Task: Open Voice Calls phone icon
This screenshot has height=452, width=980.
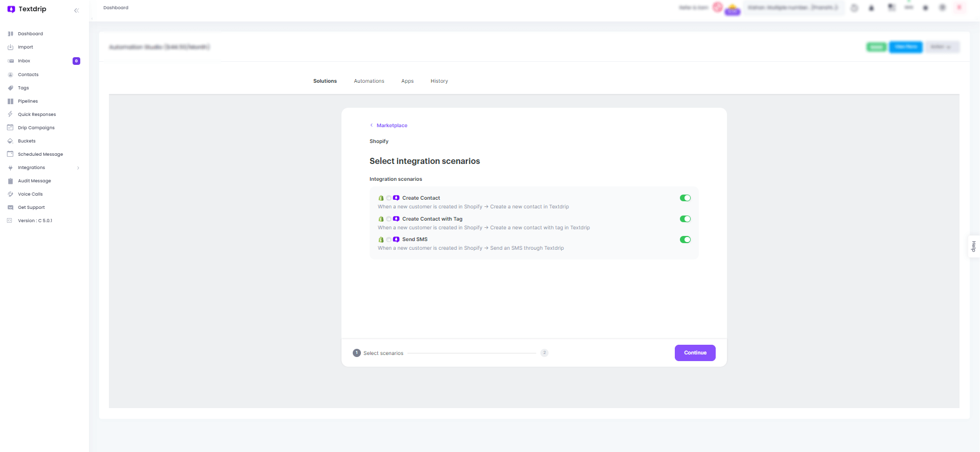Action: pos(10,194)
